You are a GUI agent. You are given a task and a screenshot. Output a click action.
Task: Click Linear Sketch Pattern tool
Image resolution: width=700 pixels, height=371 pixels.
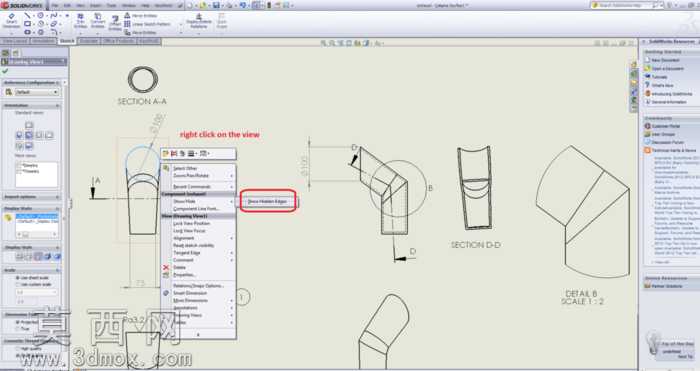click(147, 24)
